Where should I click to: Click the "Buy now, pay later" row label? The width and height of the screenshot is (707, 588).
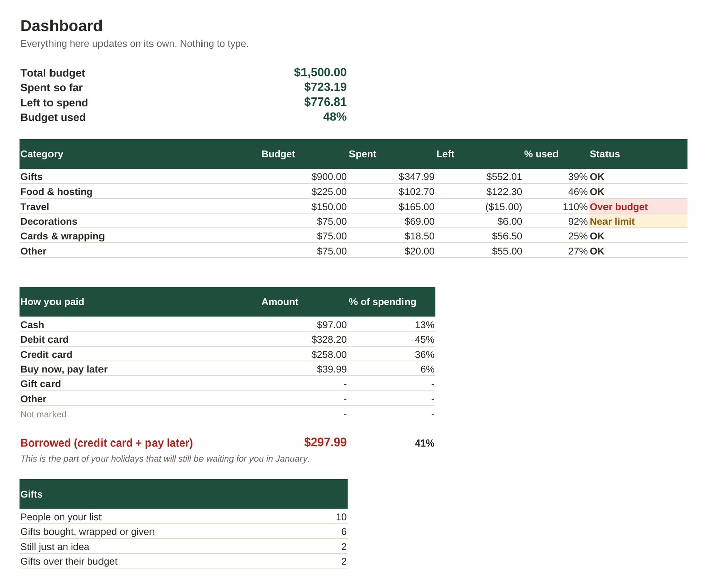pyautogui.click(x=64, y=369)
